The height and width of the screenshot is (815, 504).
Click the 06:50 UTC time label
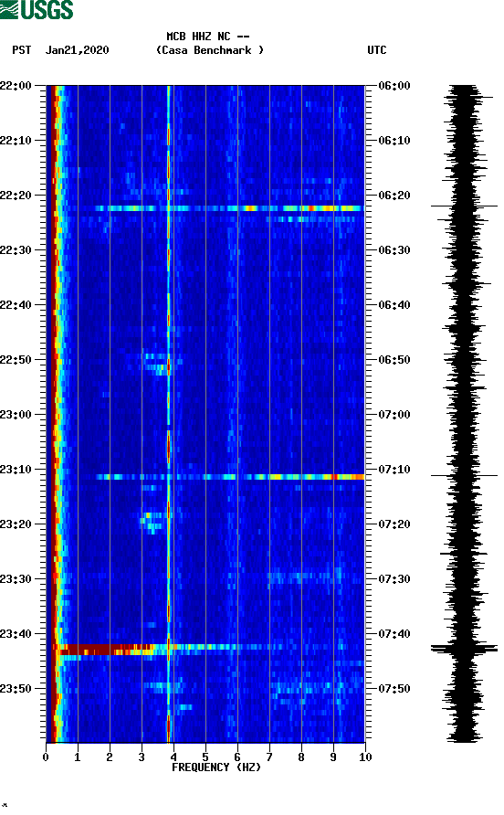(x=394, y=360)
